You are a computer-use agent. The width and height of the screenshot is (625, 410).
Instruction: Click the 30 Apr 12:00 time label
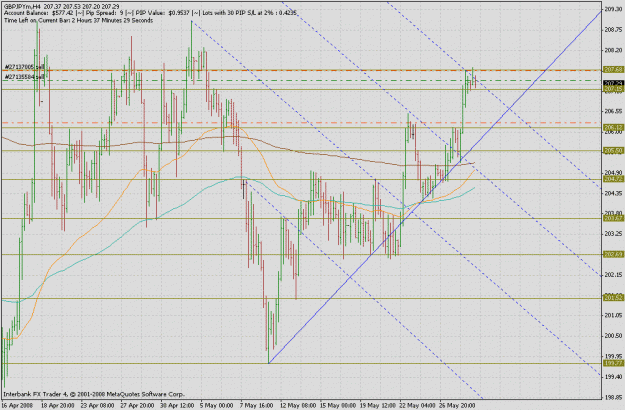[178, 406]
